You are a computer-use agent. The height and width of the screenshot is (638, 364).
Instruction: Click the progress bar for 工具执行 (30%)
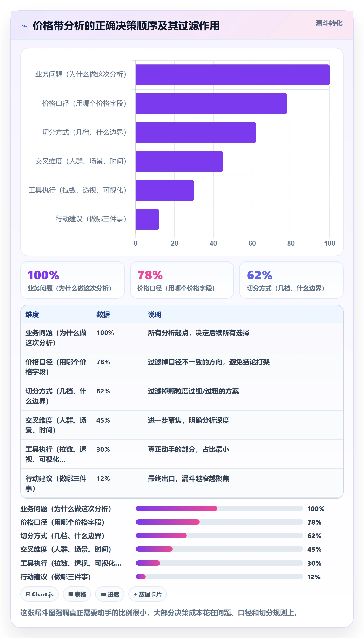pyautogui.click(x=219, y=563)
